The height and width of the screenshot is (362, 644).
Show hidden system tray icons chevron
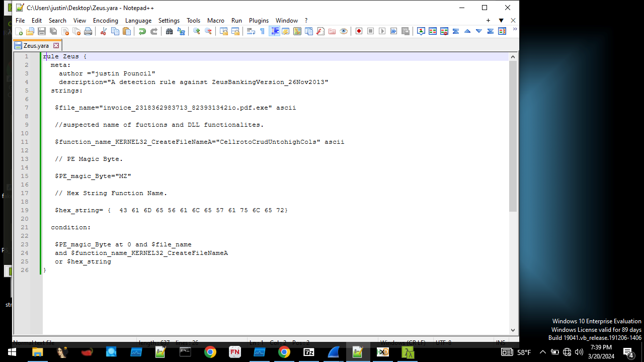click(542, 352)
